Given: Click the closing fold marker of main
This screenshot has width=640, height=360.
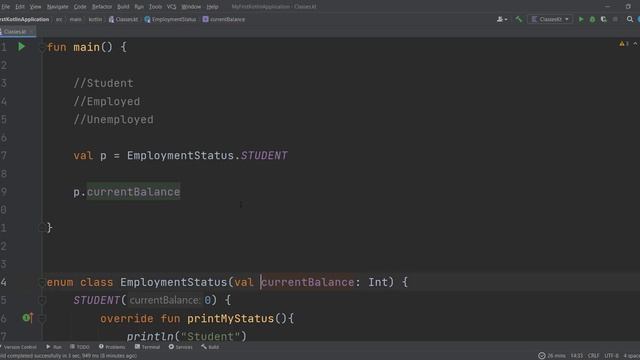Looking at the screenshot, I should (42, 227).
